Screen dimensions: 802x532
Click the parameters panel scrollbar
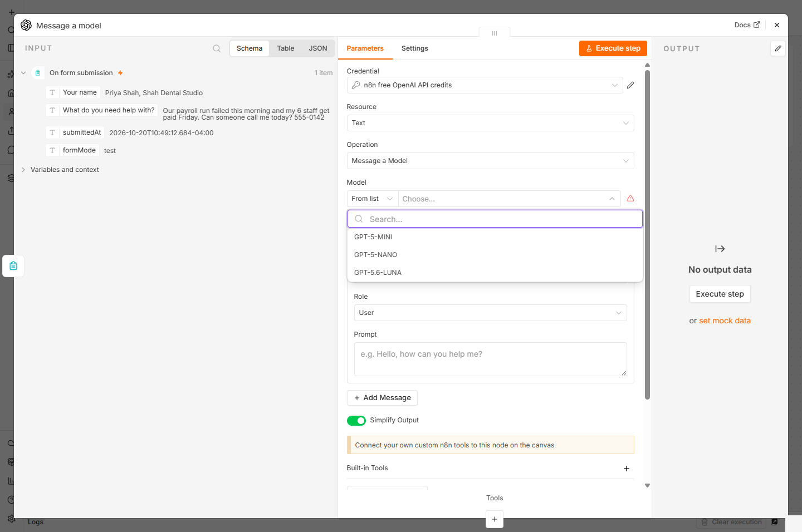click(x=647, y=234)
